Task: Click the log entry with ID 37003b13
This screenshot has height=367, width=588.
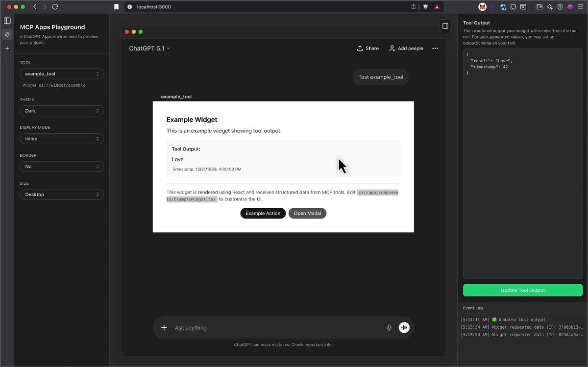Action: pos(522,327)
